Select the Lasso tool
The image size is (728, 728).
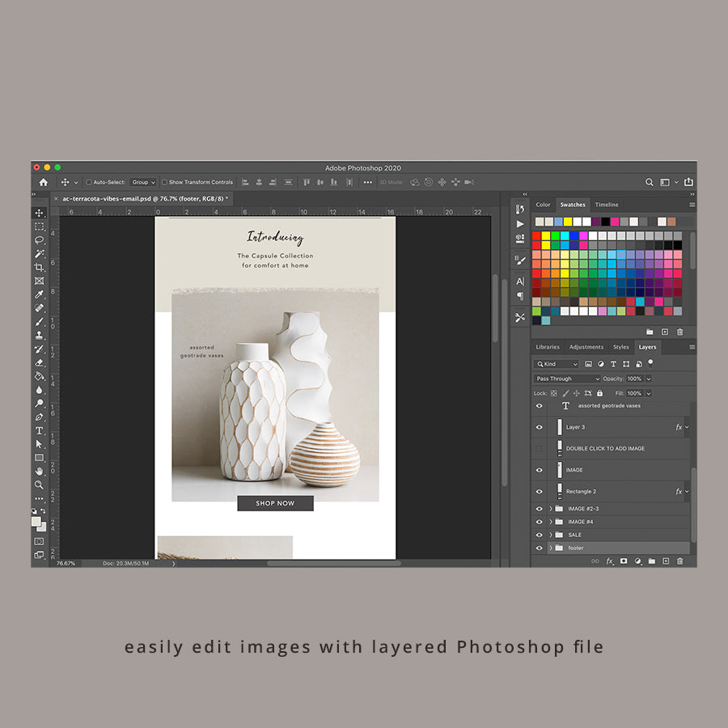[39, 240]
